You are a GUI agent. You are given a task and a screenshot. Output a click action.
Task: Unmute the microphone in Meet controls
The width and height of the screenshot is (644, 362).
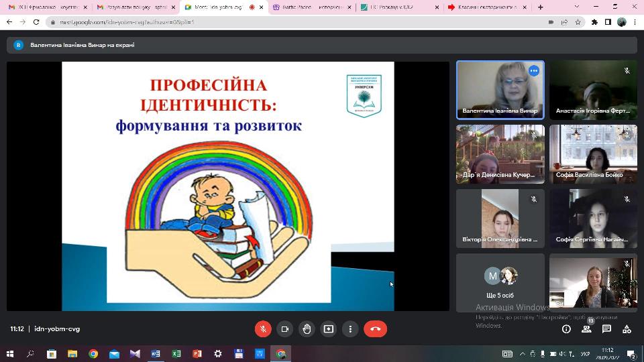263,329
